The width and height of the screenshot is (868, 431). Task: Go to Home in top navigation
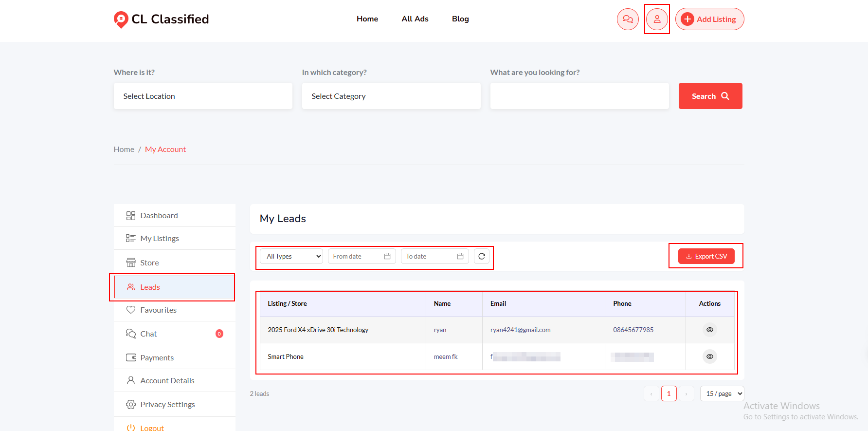point(367,19)
